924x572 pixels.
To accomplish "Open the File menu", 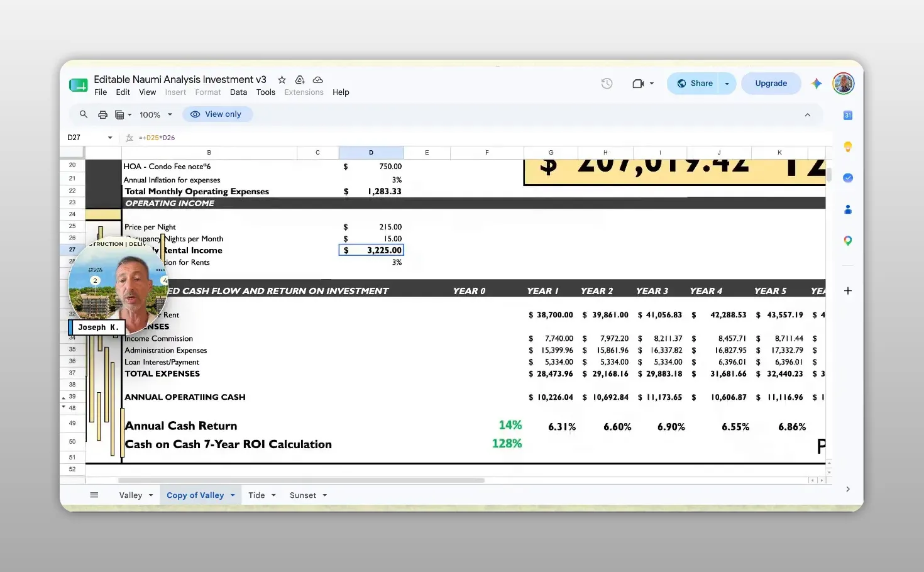I will (101, 92).
